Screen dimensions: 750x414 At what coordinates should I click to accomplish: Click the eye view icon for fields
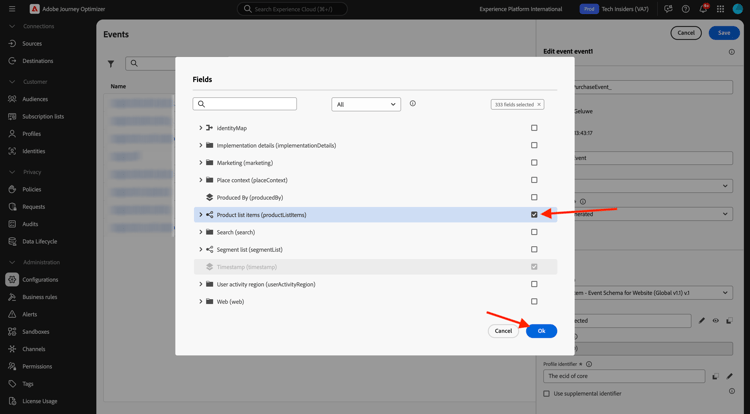716,321
